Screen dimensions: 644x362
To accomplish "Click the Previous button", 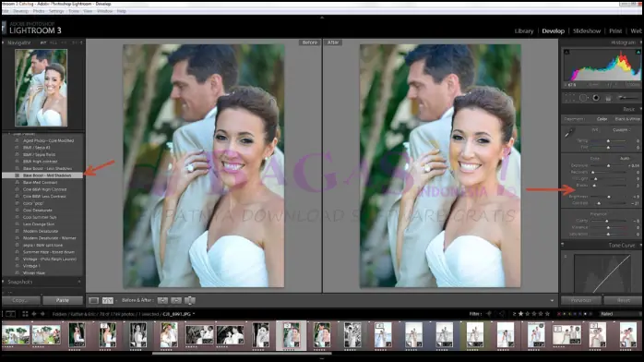I will [x=580, y=300].
